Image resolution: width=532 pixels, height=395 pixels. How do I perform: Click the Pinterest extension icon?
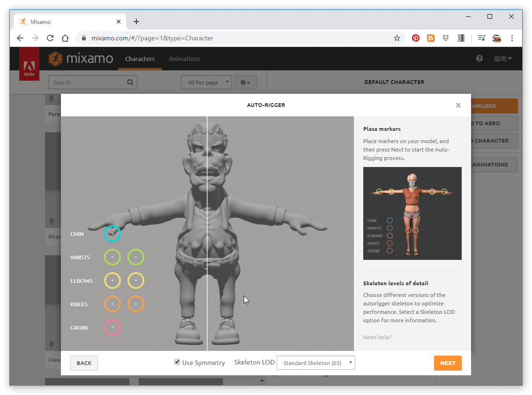point(416,38)
